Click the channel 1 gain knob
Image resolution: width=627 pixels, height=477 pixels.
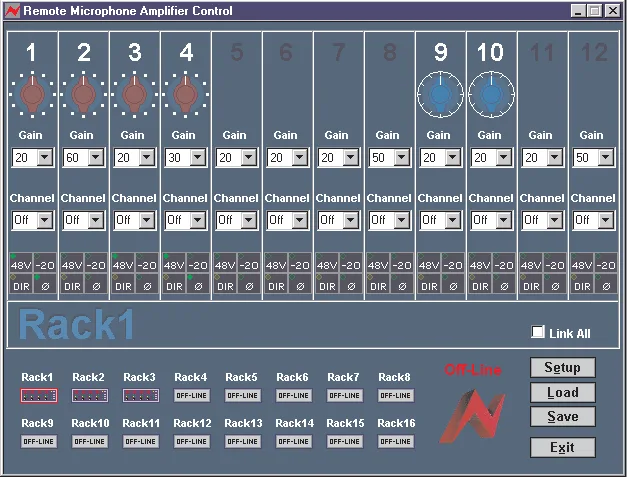click(x=32, y=95)
